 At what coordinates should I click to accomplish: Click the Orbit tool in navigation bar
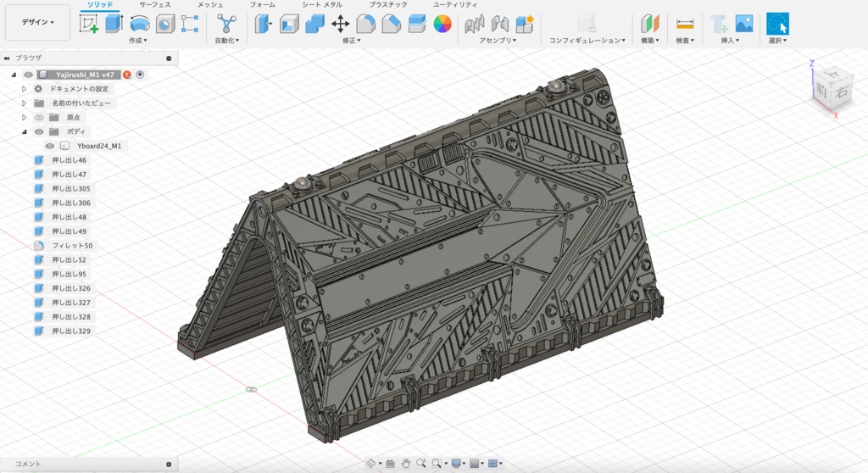[370, 464]
